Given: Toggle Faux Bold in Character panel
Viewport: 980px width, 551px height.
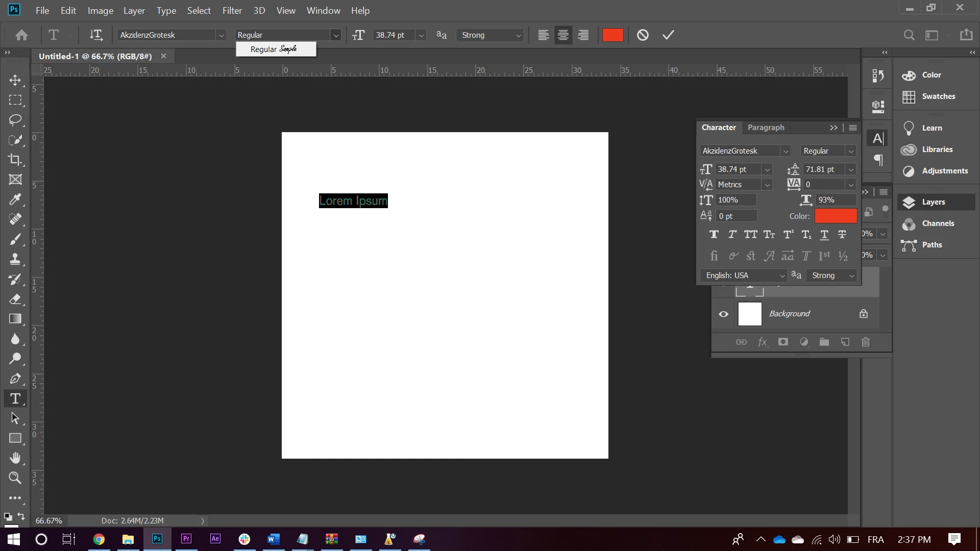Looking at the screenshot, I should [714, 234].
